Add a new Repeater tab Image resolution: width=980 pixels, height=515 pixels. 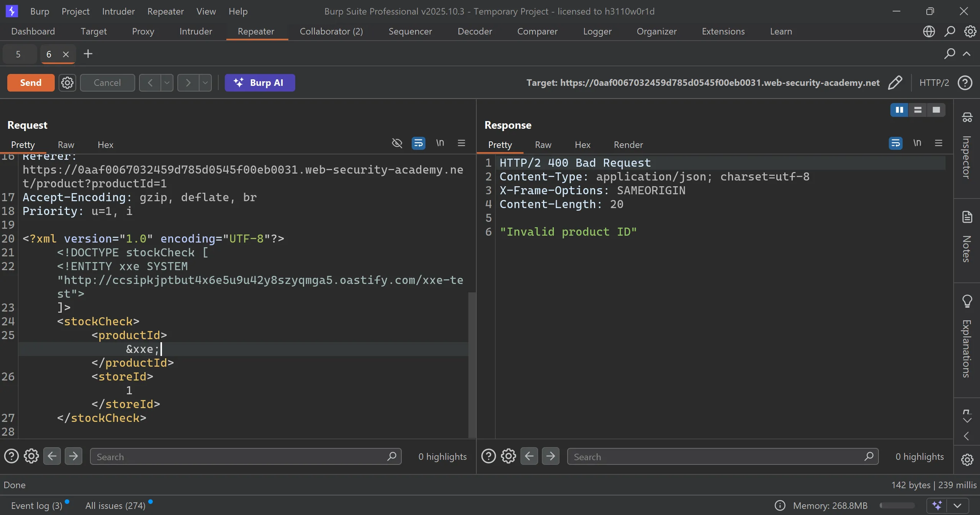(x=88, y=54)
